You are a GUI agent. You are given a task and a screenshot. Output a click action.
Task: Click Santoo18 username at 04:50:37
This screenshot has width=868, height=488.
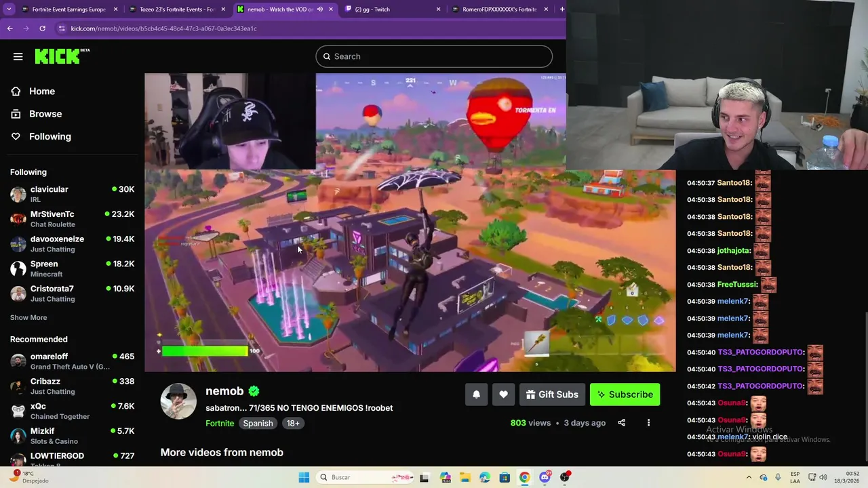733,183
